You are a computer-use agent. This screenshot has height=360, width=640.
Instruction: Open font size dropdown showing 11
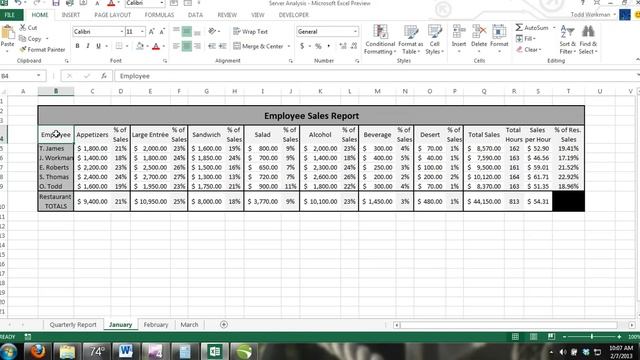(x=142, y=31)
